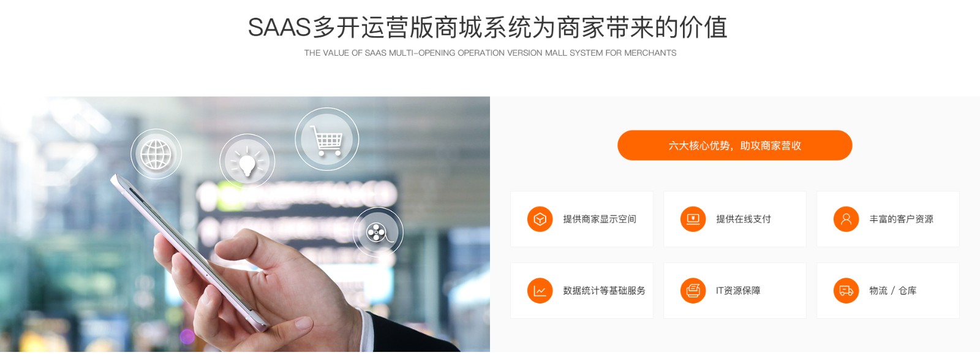Image resolution: width=980 pixels, height=355 pixels.
Task: Click the SAAS多开运营版商城系统 heading
Action: click(x=488, y=28)
